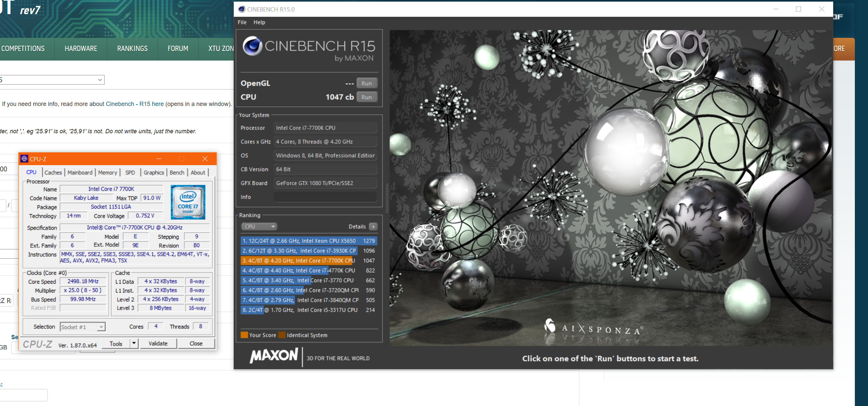Click the Info field in Your System

pyautogui.click(x=325, y=197)
